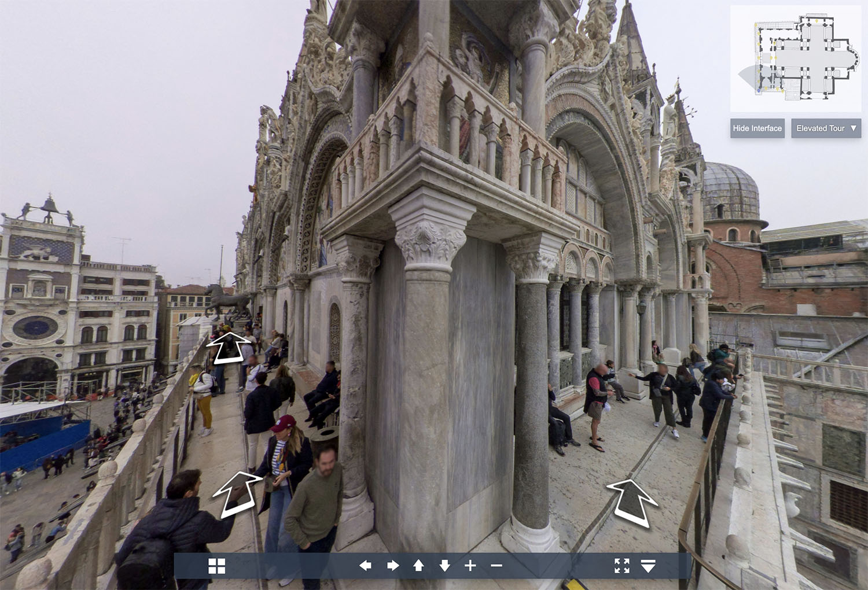The width and height of the screenshot is (868, 590).
Task: Select the top-left corner pin on the floor plan
Action: tap(756, 25)
